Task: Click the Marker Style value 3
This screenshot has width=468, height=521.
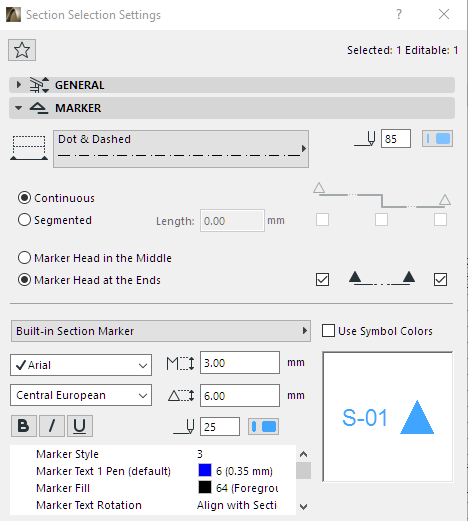Action: pos(200,454)
